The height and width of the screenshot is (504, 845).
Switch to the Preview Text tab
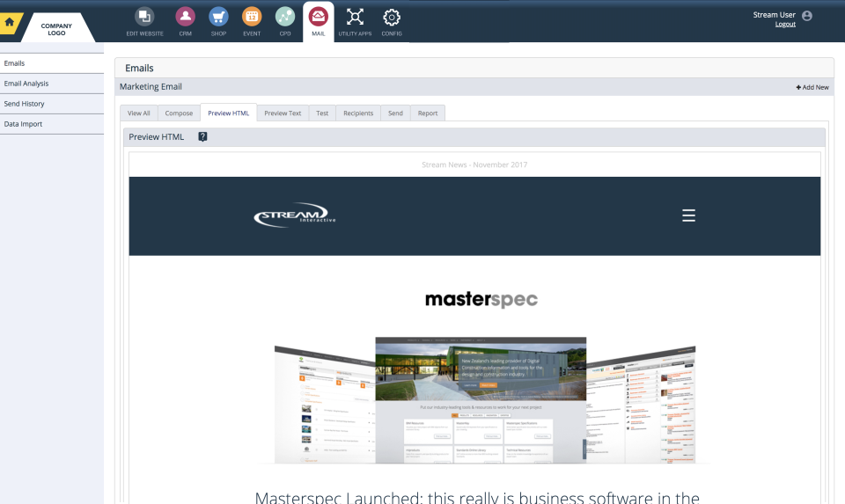point(283,113)
